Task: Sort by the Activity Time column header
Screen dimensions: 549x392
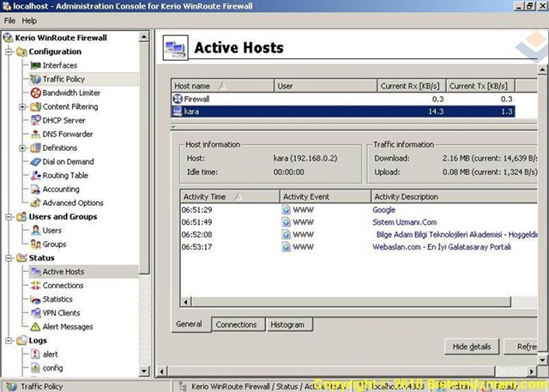Action: click(230, 196)
